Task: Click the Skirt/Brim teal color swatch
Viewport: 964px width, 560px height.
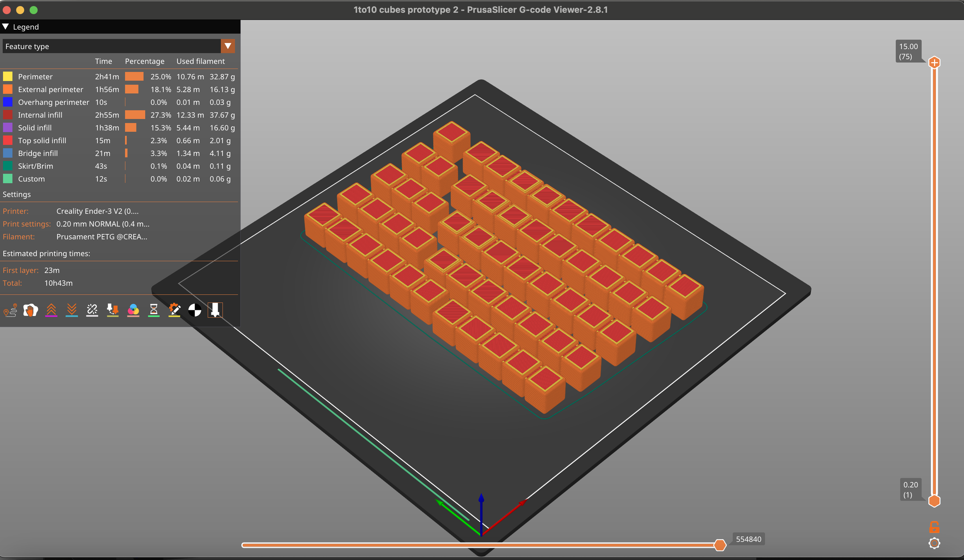Action: click(x=8, y=166)
